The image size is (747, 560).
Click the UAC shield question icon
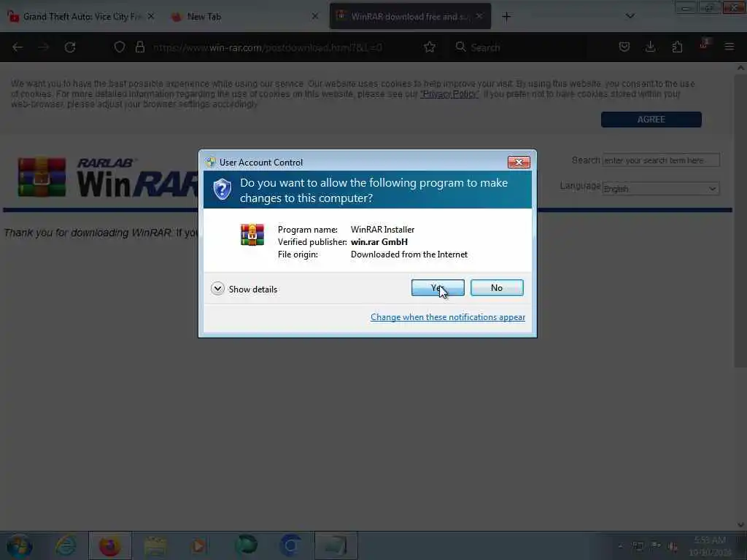pyautogui.click(x=222, y=190)
